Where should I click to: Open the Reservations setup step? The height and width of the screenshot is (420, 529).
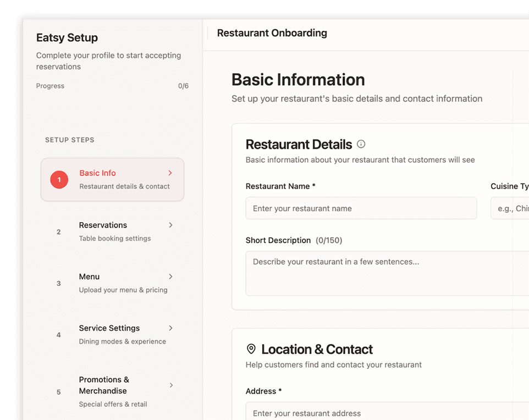click(112, 231)
